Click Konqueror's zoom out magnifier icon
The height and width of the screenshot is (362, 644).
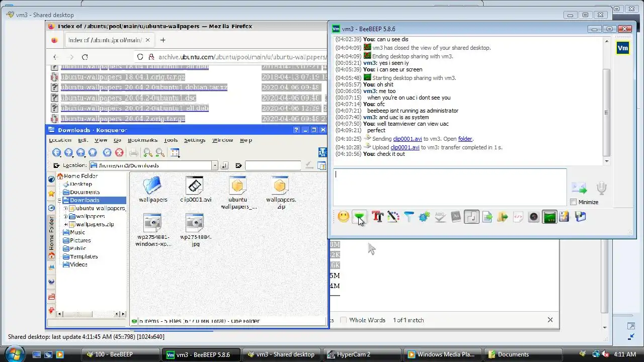[x=160, y=153]
